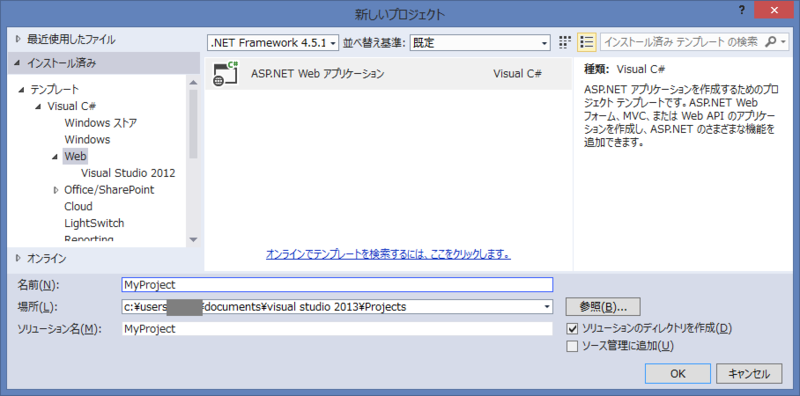Toggle create directory for solution checkbox
Image resolution: width=800 pixels, height=396 pixels.
point(572,328)
